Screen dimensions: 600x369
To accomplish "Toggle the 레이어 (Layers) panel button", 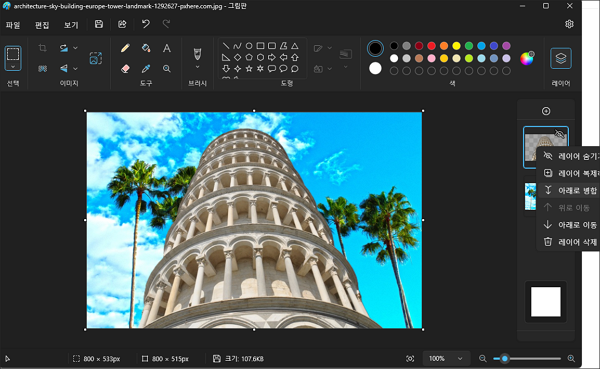I will [x=561, y=58].
